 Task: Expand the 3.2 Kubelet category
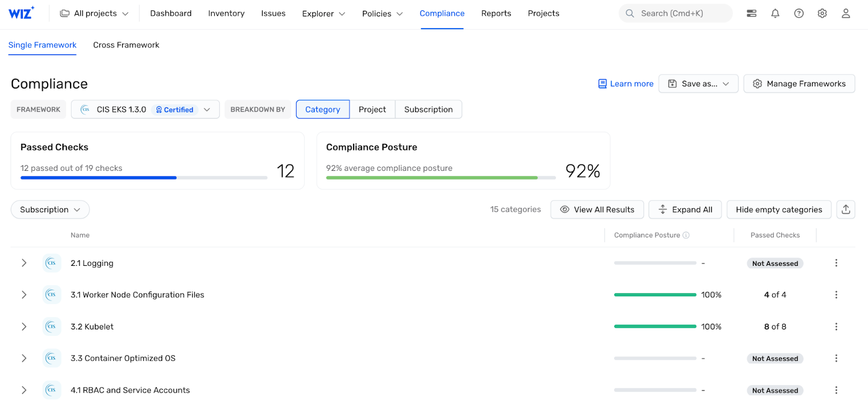point(24,327)
